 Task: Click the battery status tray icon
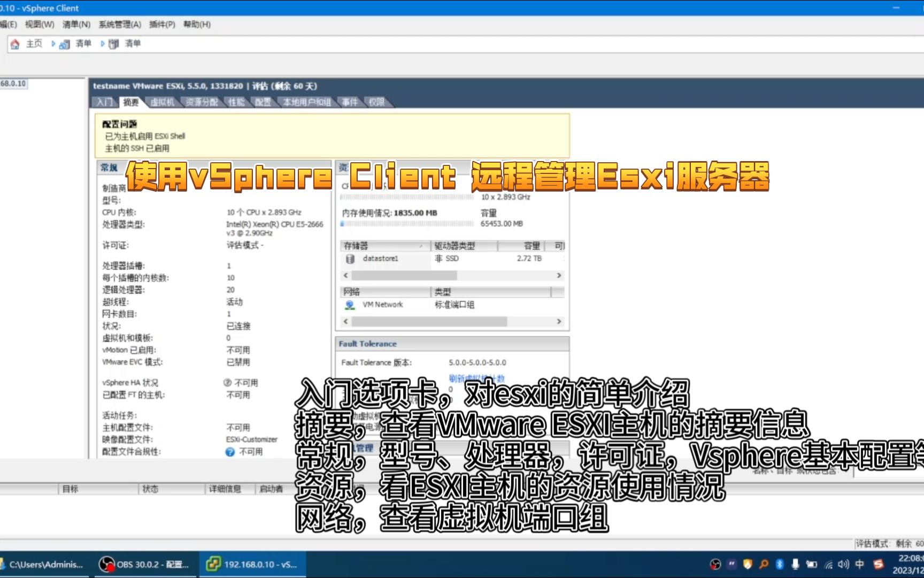(x=812, y=564)
